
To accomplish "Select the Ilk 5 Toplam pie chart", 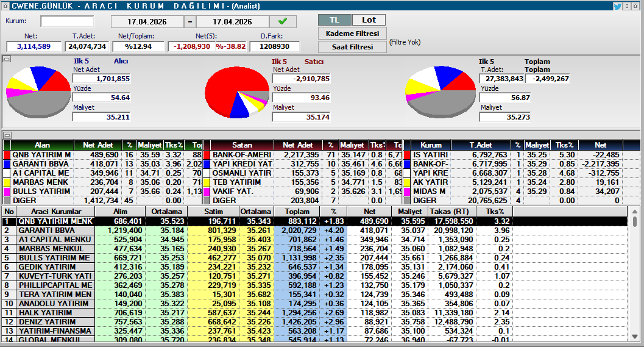I will tap(441, 91).
